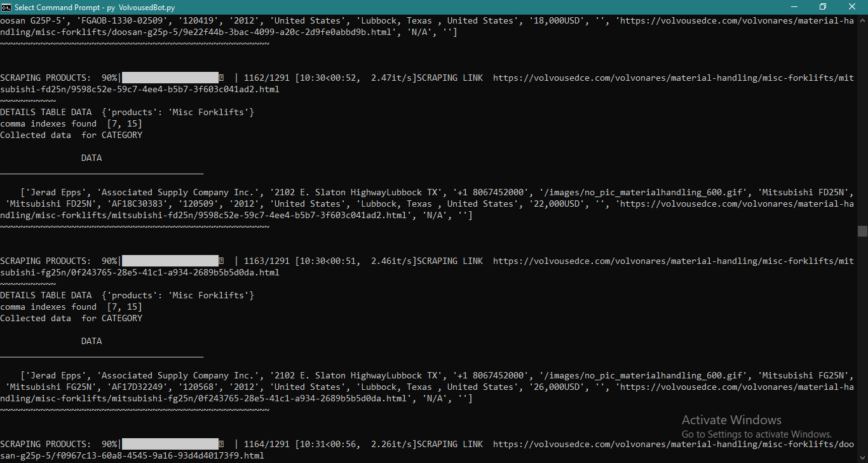Click the 'Activate Windows' watermark text

click(x=731, y=420)
